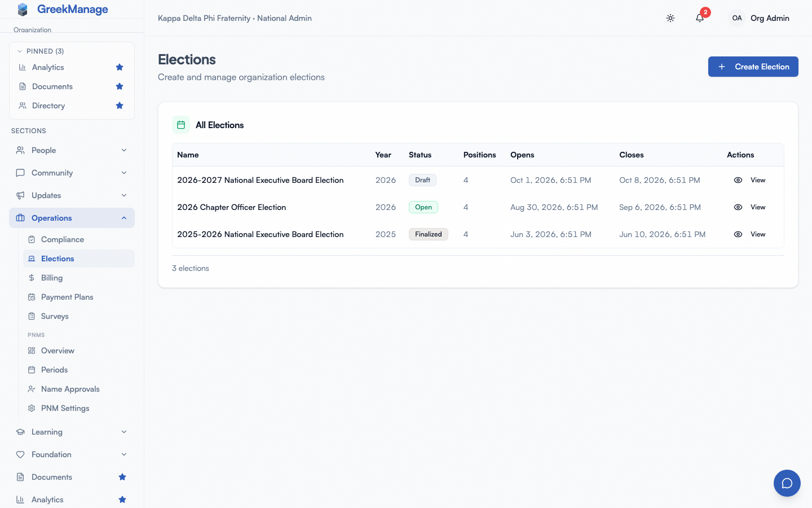The image size is (812, 508).
Task: Unpin Analytics star in the pinned list
Action: [x=120, y=67]
